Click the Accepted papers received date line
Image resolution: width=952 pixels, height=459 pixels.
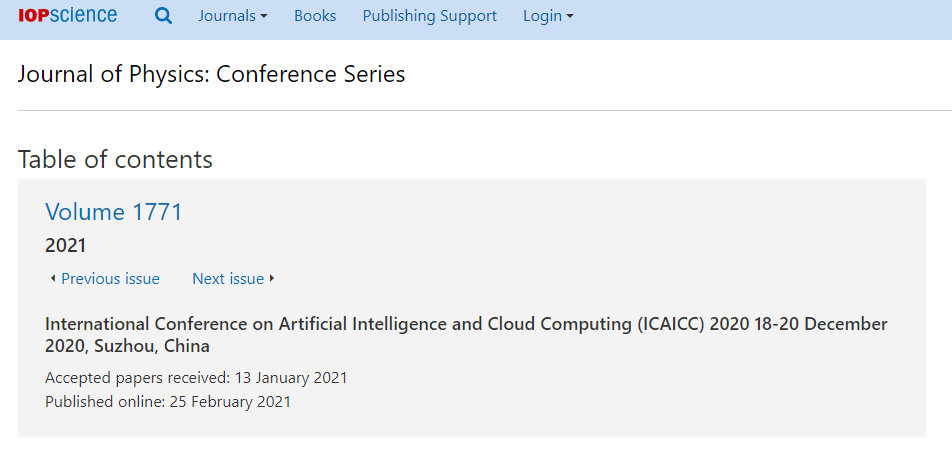tap(196, 378)
